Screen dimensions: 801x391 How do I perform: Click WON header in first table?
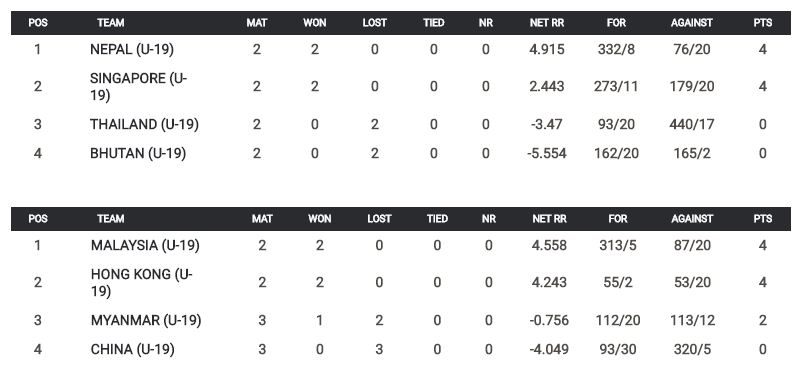click(x=315, y=23)
